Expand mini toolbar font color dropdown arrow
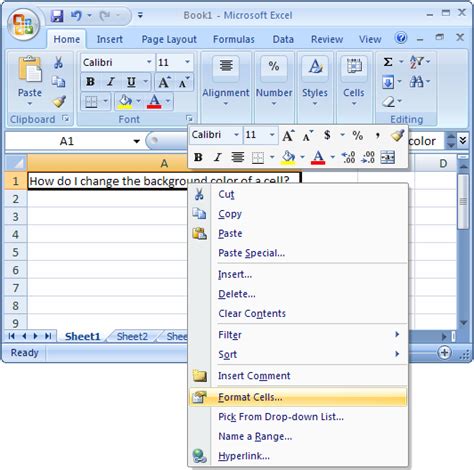474x470 pixels. (332, 157)
